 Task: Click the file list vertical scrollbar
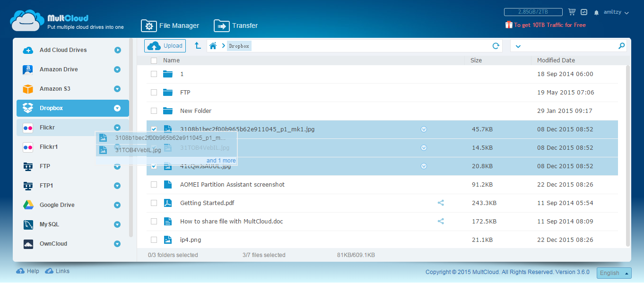click(628, 156)
